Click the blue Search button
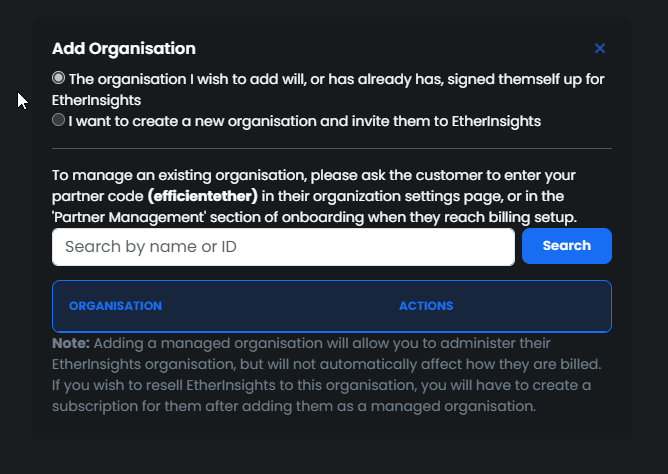The width and height of the screenshot is (668, 474). point(567,246)
